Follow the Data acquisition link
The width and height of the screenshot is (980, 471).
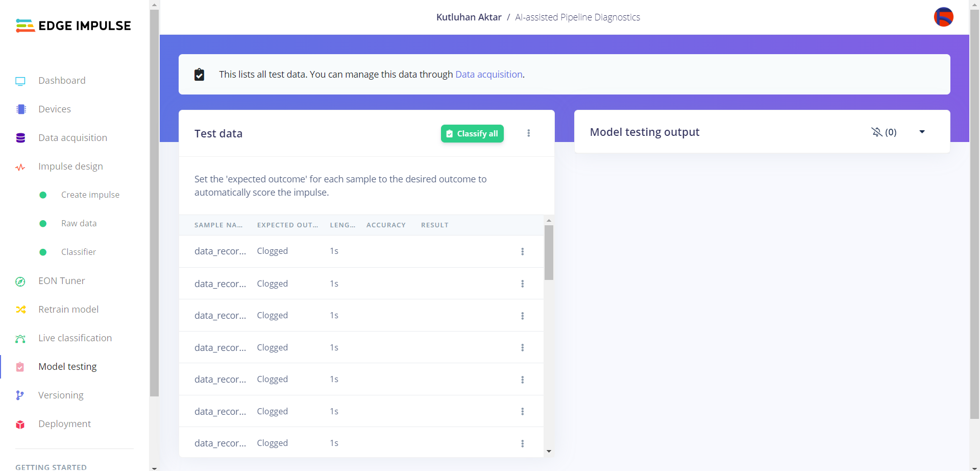[x=488, y=75]
